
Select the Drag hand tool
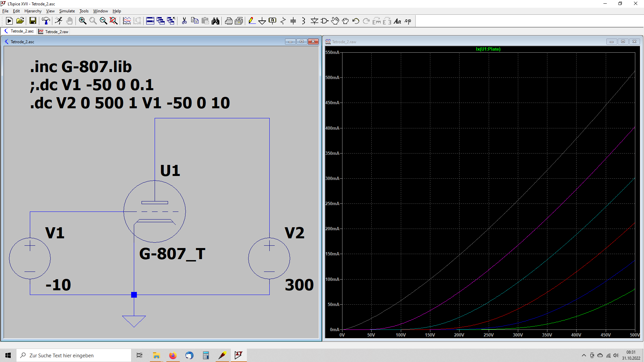click(x=345, y=21)
